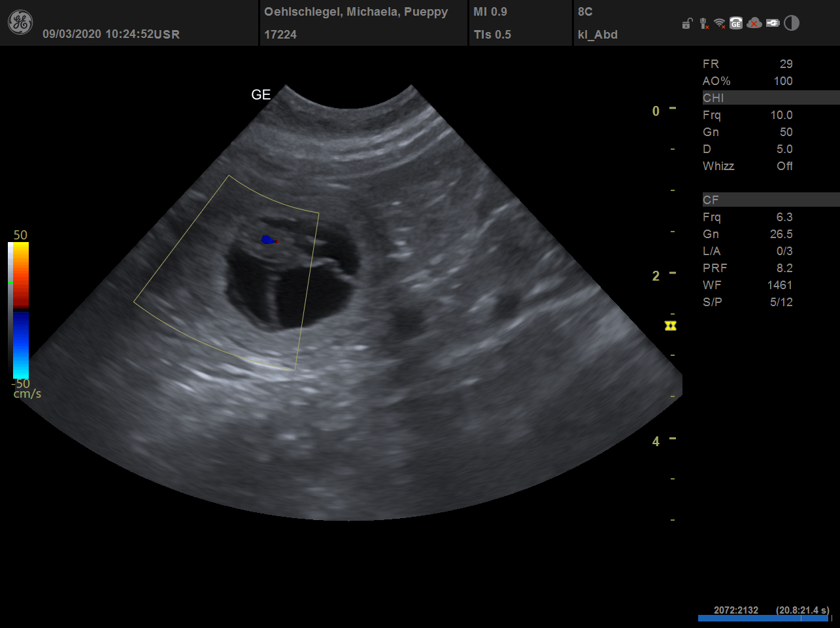Click the half-circle contrast icon
Image resolution: width=840 pixels, height=628 pixels.
click(792, 24)
